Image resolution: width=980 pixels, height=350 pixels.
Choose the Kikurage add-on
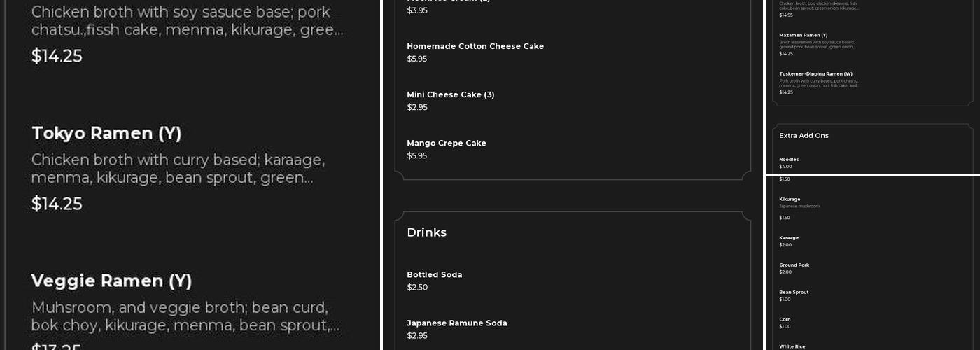[790, 199]
